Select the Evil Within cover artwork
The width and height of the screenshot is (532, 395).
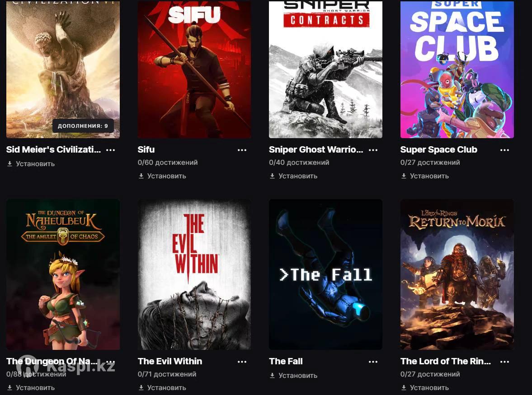pos(194,274)
